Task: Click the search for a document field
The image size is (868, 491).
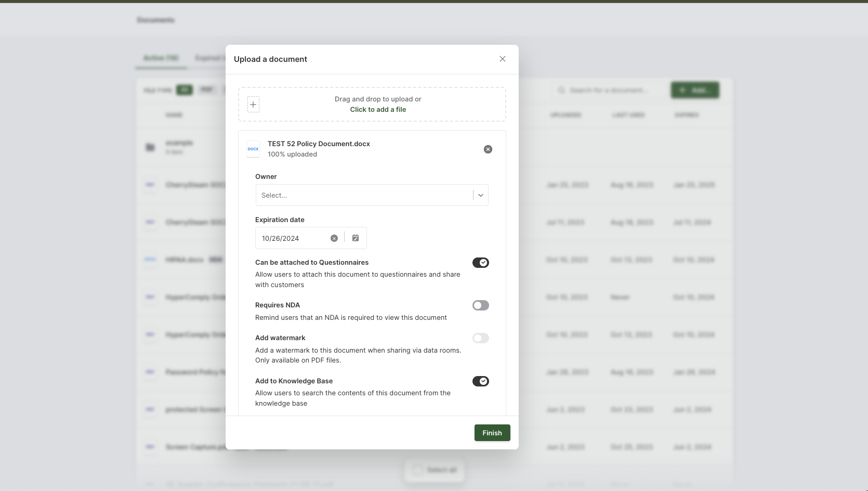Action: tap(608, 90)
